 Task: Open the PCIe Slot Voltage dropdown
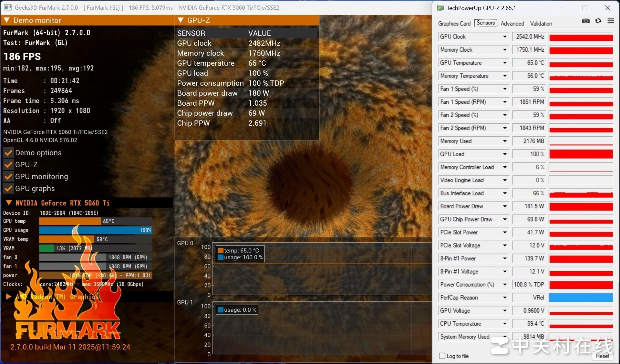coord(505,245)
